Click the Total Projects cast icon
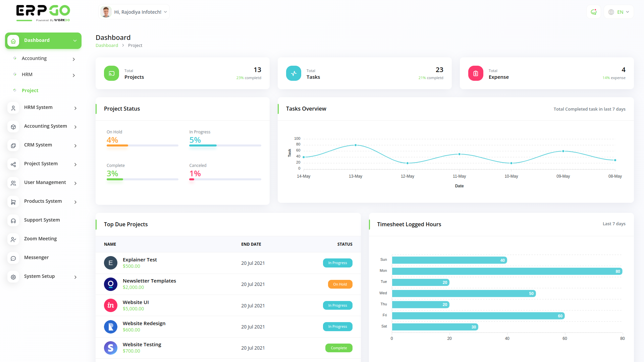Image resolution: width=644 pixels, height=362 pixels. coord(111,73)
